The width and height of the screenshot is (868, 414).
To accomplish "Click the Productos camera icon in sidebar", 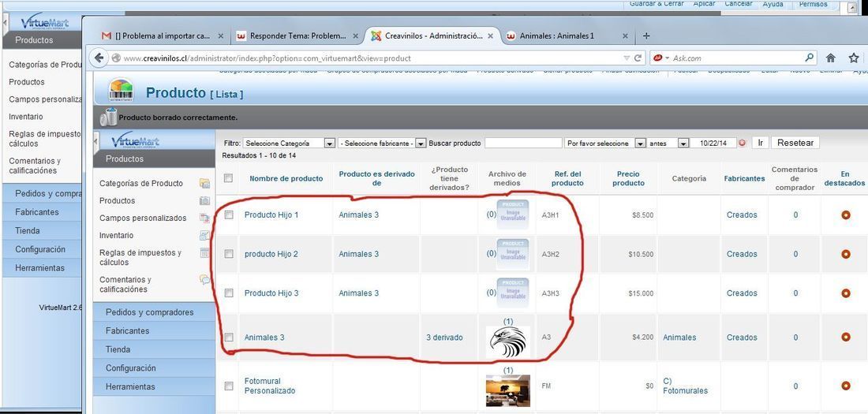I will (205, 200).
